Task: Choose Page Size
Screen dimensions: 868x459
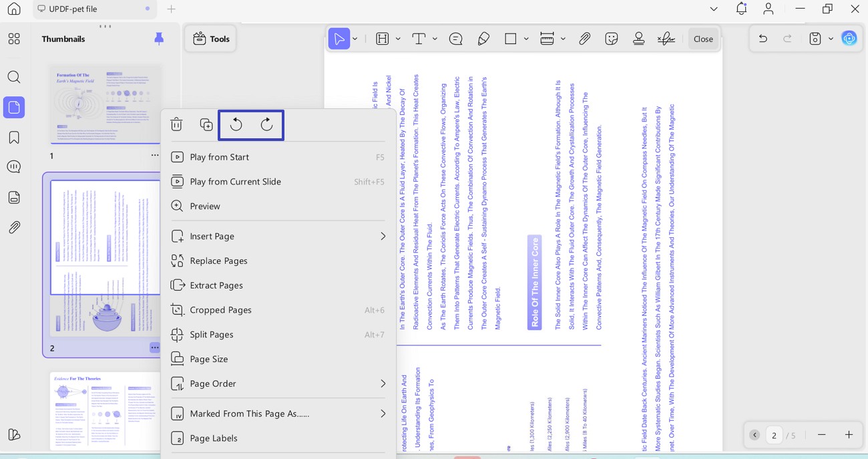Action: tap(278, 359)
